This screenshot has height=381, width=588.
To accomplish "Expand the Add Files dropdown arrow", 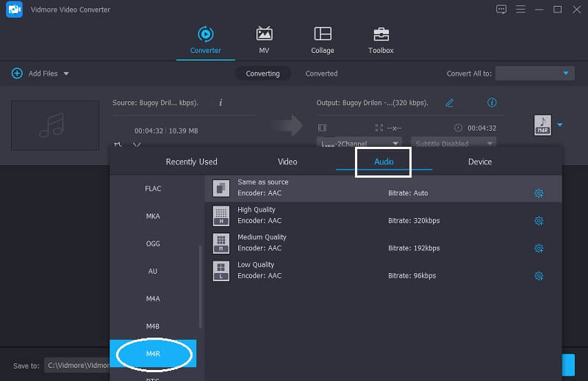I will tap(66, 74).
